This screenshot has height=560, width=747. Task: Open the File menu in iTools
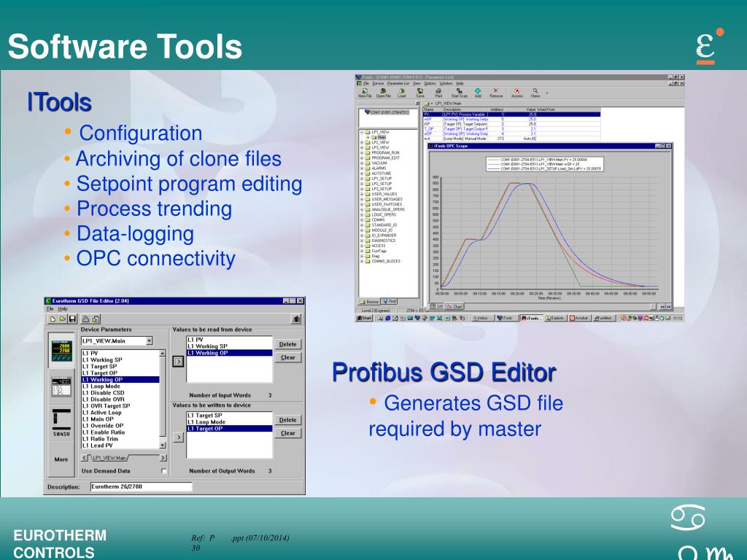[366, 83]
